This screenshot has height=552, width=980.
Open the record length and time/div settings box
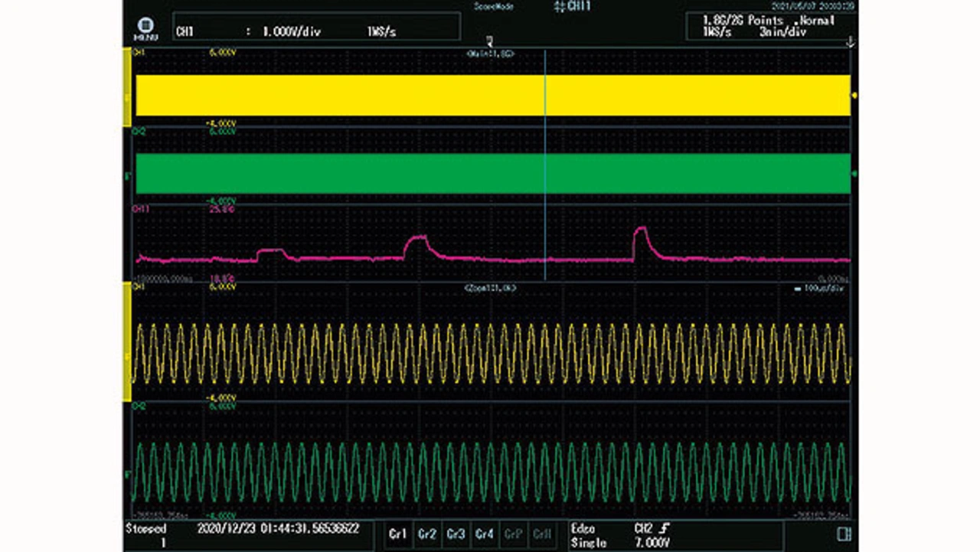[770, 27]
